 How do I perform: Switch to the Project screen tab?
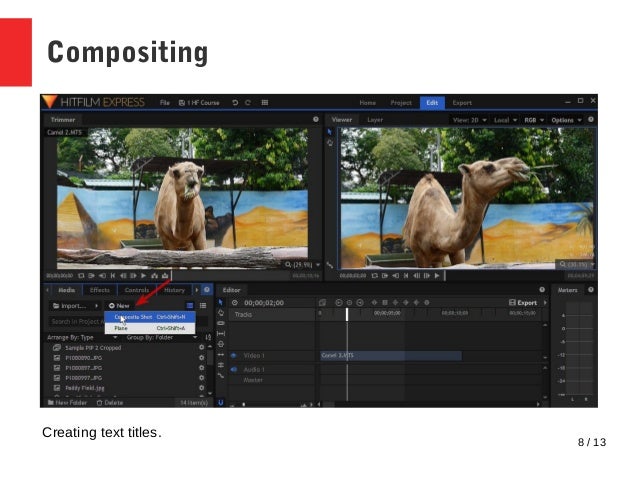coord(401,103)
